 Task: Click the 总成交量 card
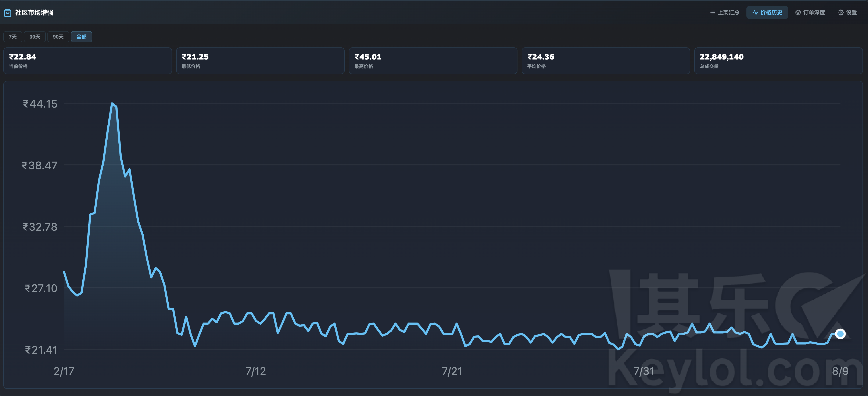778,61
